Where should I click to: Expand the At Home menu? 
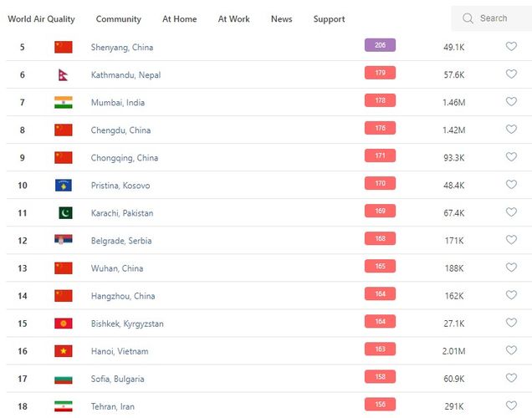(180, 18)
